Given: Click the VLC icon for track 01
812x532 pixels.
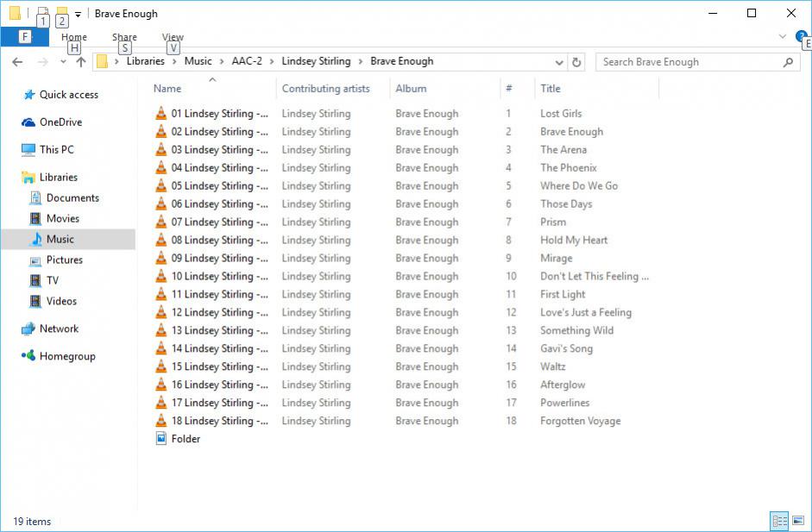Looking at the screenshot, I should [161, 113].
